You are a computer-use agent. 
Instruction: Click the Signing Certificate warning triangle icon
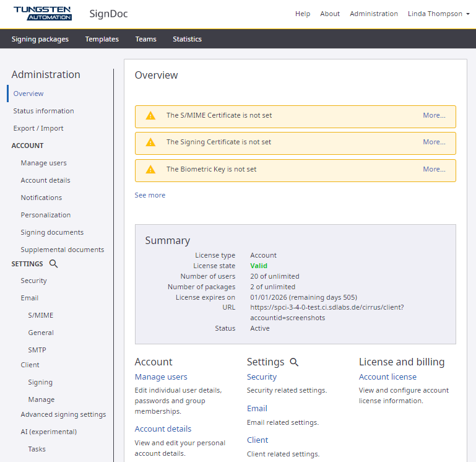150,142
